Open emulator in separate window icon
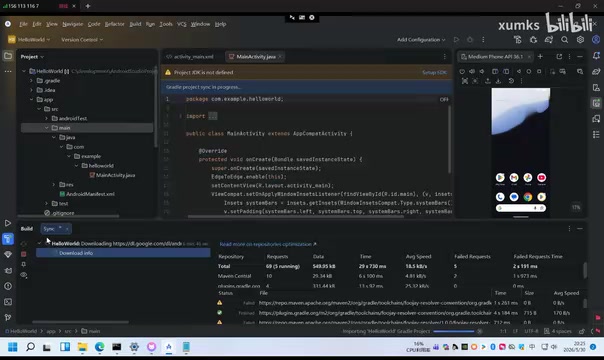The width and height of the screenshot is (604, 360). coord(559,57)
